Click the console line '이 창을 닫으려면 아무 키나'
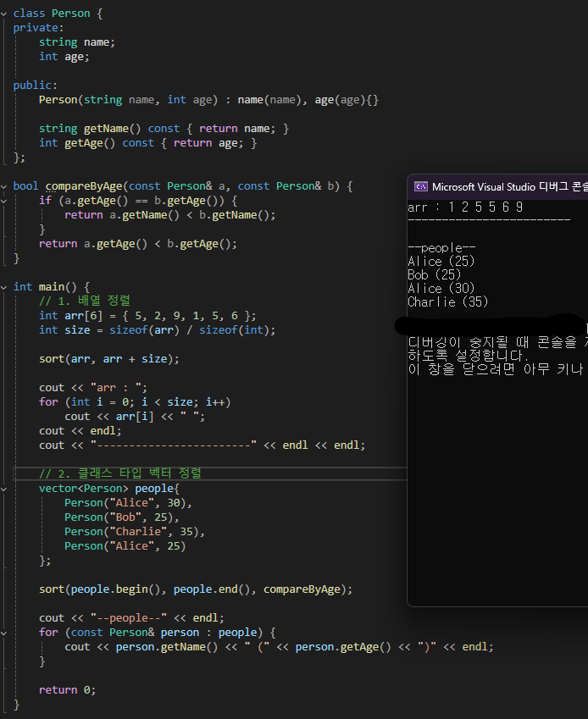The height and width of the screenshot is (719, 588). coord(496,368)
